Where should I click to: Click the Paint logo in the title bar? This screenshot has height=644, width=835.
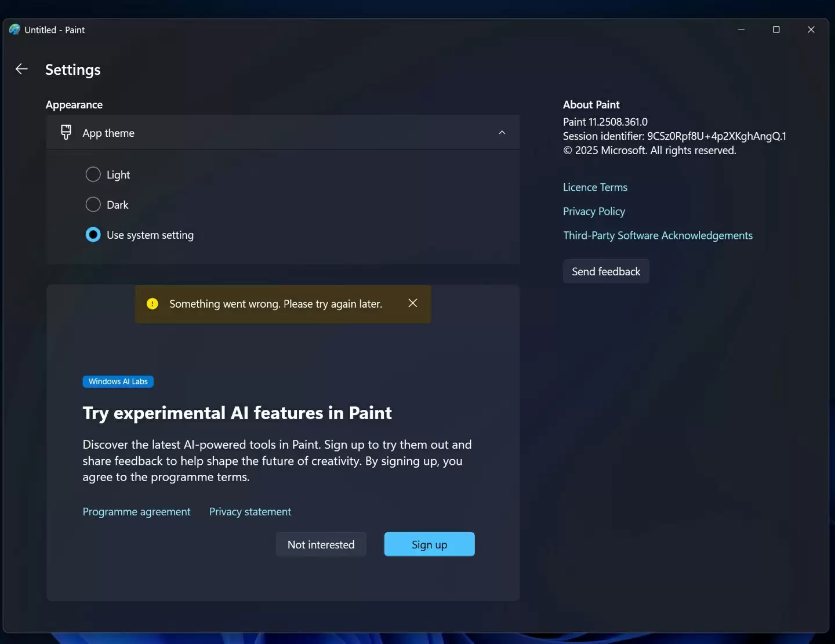(13, 29)
